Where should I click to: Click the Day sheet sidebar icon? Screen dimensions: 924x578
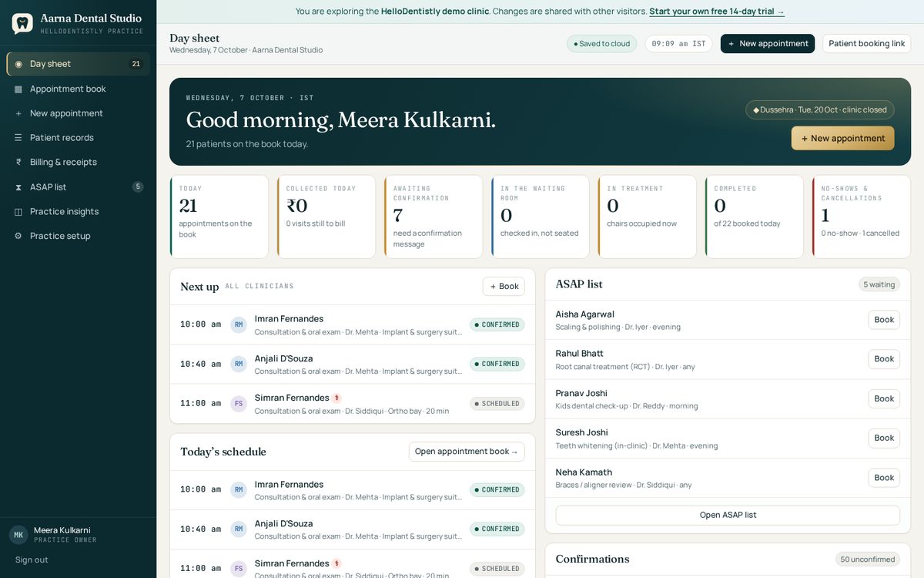(x=18, y=64)
